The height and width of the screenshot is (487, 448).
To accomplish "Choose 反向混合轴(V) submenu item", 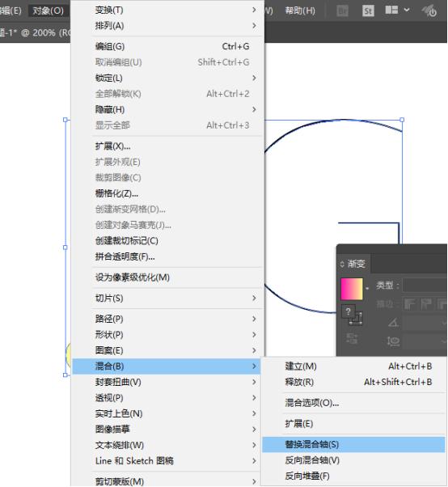I will (353, 460).
